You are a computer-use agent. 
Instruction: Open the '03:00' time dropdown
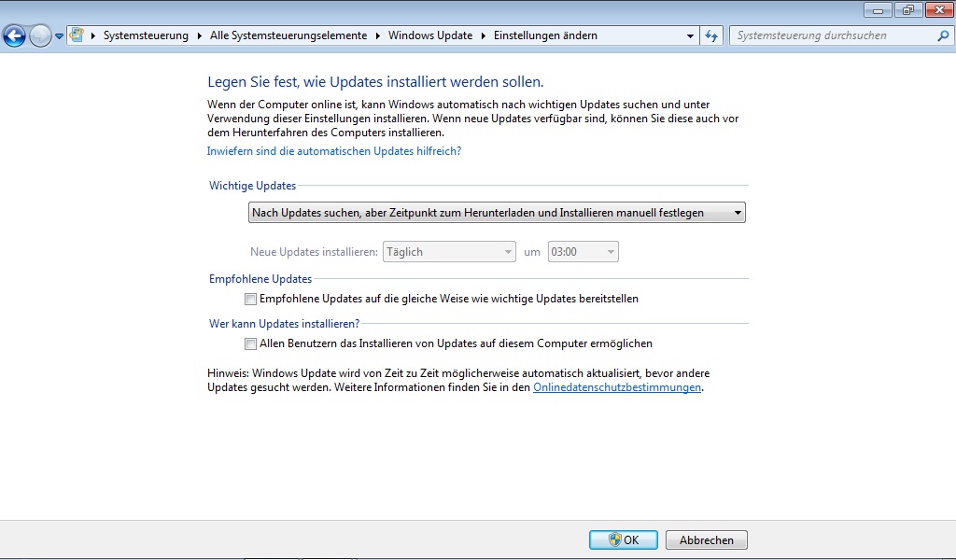coord(583,252)
